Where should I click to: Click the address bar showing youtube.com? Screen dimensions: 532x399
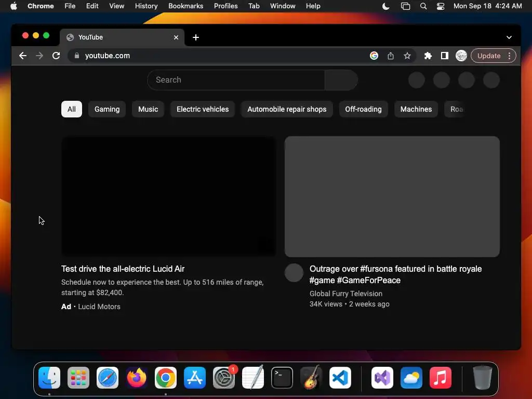[217, 56]
